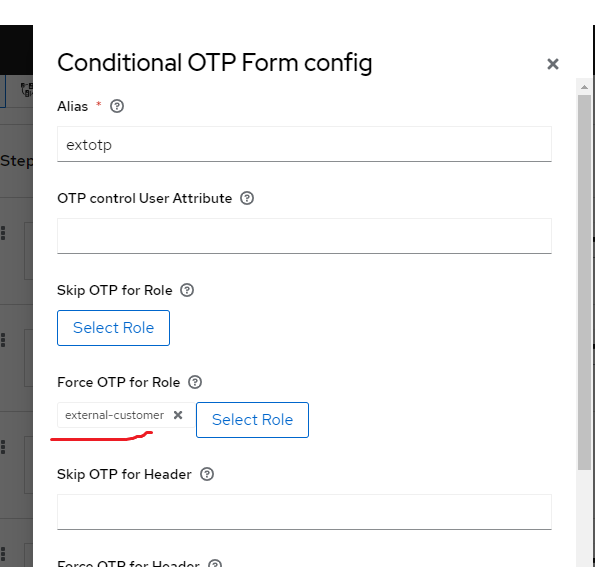Click help icon beside Force OTP for Header
The height and width of the screenshot is (567, 595).
click(215, 564)
